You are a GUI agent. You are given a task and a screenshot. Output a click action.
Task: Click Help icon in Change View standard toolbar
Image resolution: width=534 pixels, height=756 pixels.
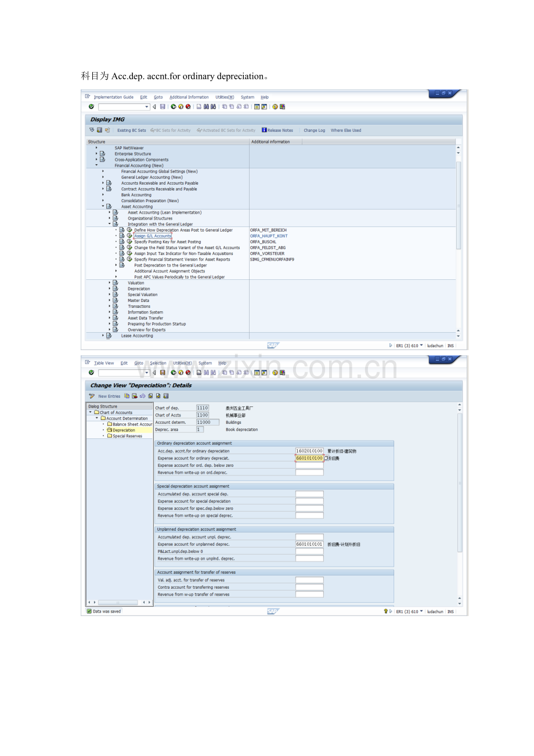point(275,373)
